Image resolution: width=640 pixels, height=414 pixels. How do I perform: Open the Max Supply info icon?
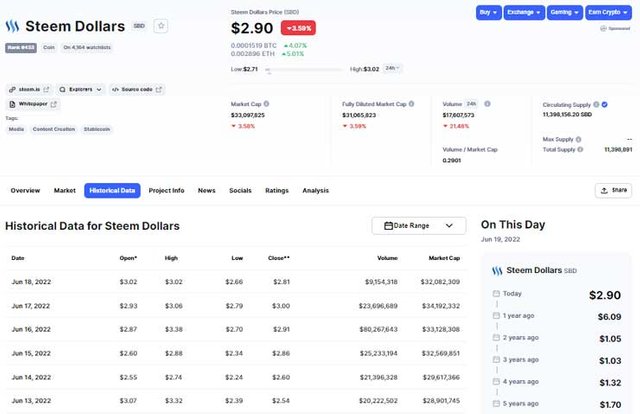(x=578, y=139)
